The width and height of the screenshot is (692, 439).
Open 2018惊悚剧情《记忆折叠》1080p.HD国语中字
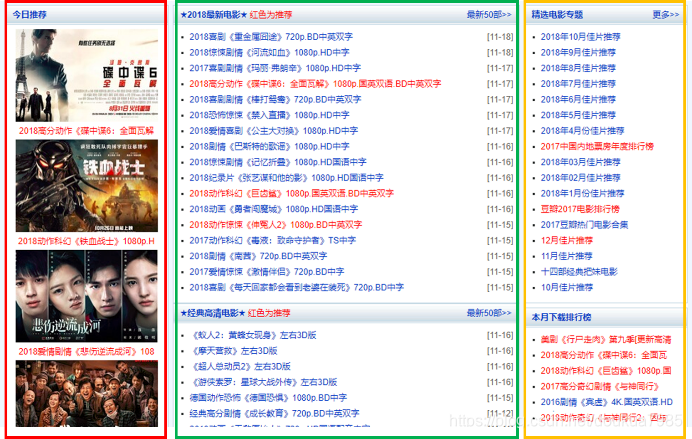click(x=278, y=162)
